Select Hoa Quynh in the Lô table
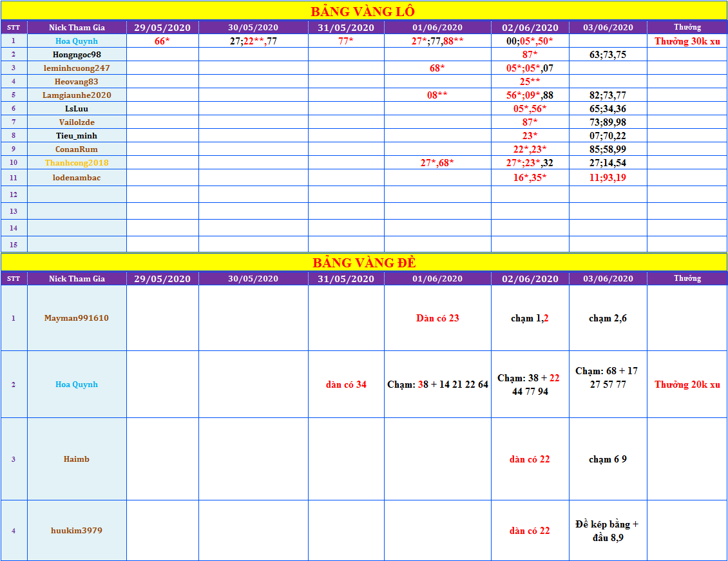The image size is (728, 561). click(x=77, y=41)
